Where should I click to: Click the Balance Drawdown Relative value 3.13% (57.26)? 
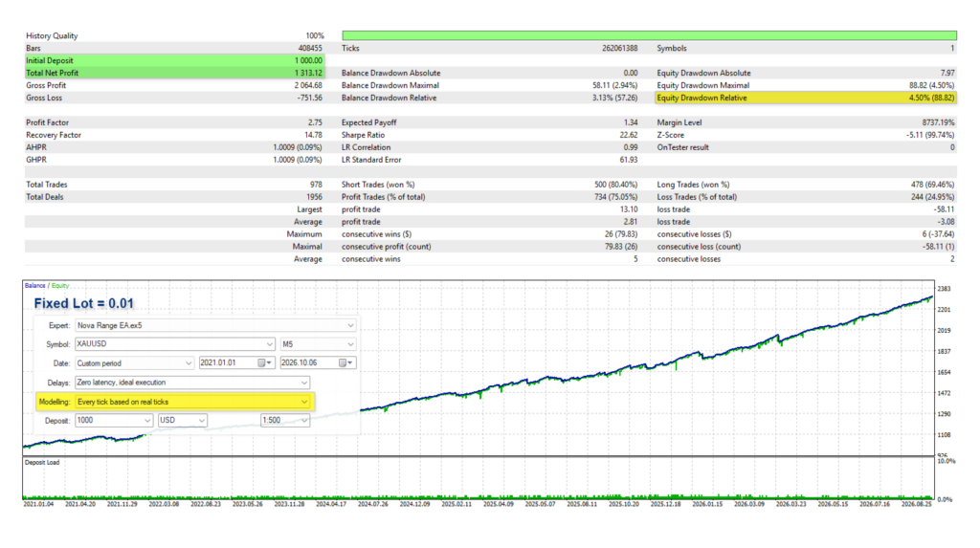(x=615, y=99)
